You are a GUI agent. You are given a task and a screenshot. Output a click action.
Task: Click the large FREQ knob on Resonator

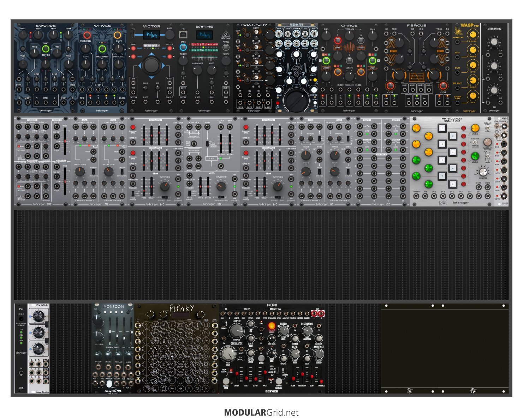click(296, 101)
